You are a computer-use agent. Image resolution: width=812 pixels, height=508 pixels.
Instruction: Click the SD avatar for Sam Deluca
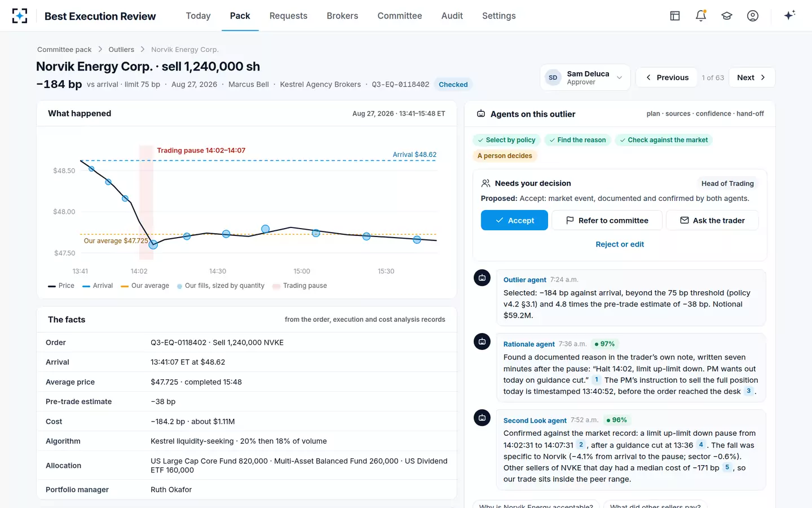click(x=553, y=78)
